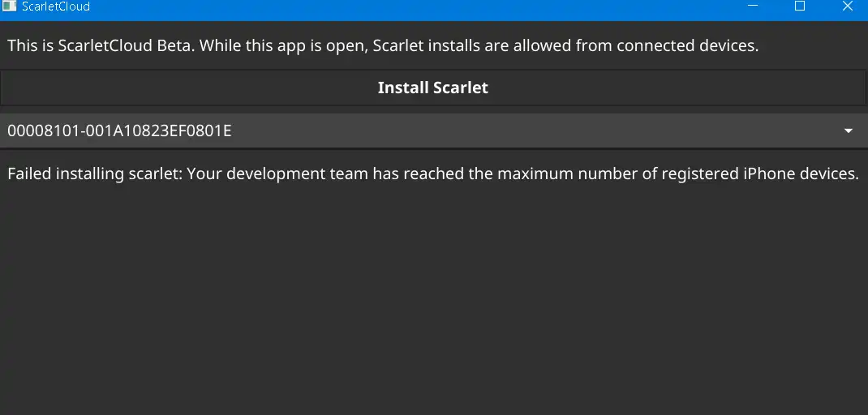Click the ScarletCloud window title text

tap(55, 6)
